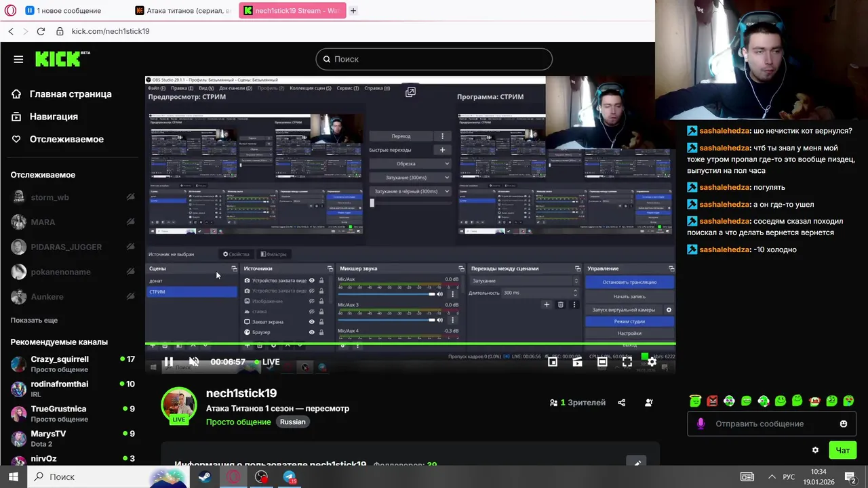
Task: Click the Russian language tag
Action: pos(292,422)
